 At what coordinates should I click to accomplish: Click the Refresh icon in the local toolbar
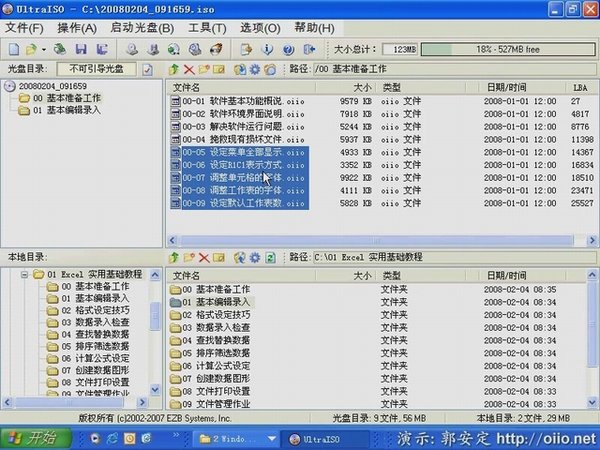270,258
